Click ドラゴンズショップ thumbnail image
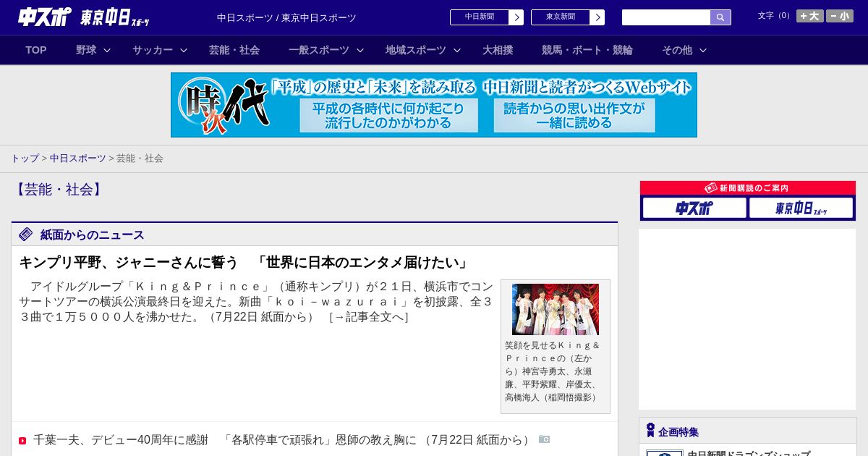The width and height of the screenshot is (868, 456). (x=665, y=453)
